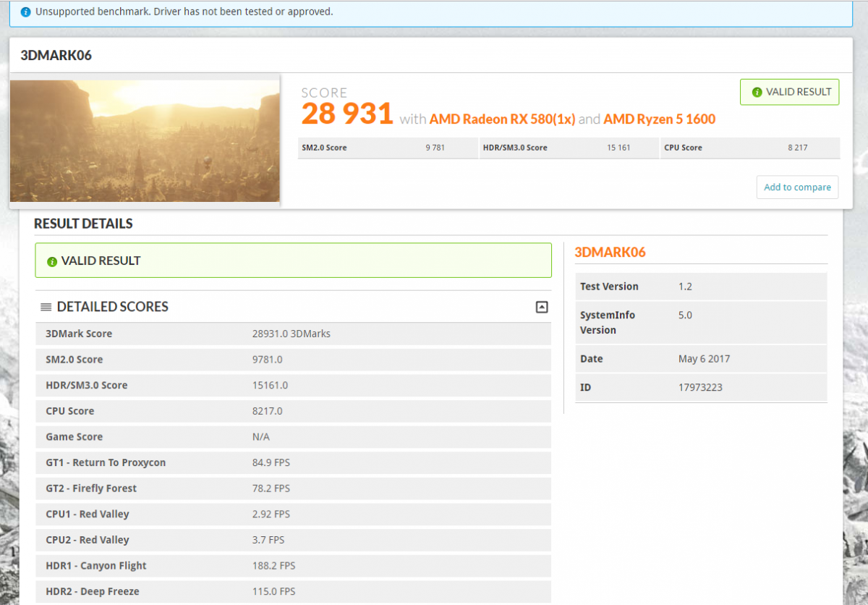Click the CPU1 - Red Valley value 2.92 FPS
The image size is (868, 605).
coord(271,515)
